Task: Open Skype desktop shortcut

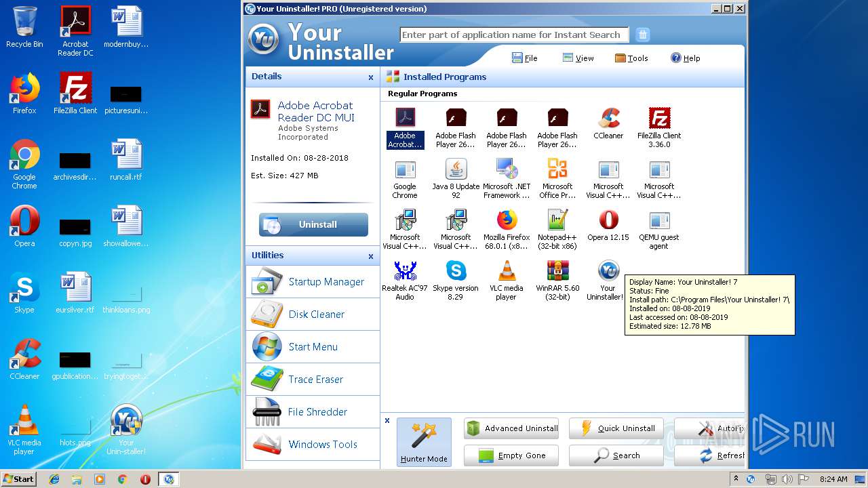Action: (24, 293)
